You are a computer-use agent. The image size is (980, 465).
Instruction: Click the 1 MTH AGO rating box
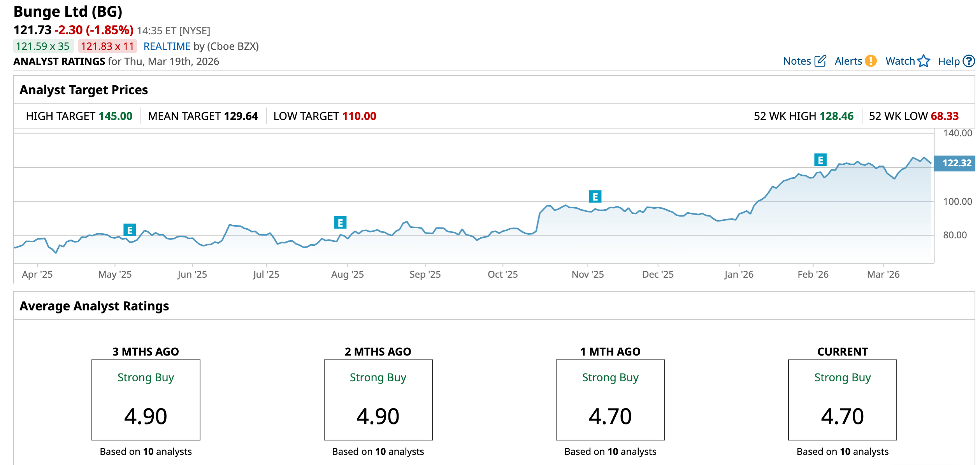610,400
